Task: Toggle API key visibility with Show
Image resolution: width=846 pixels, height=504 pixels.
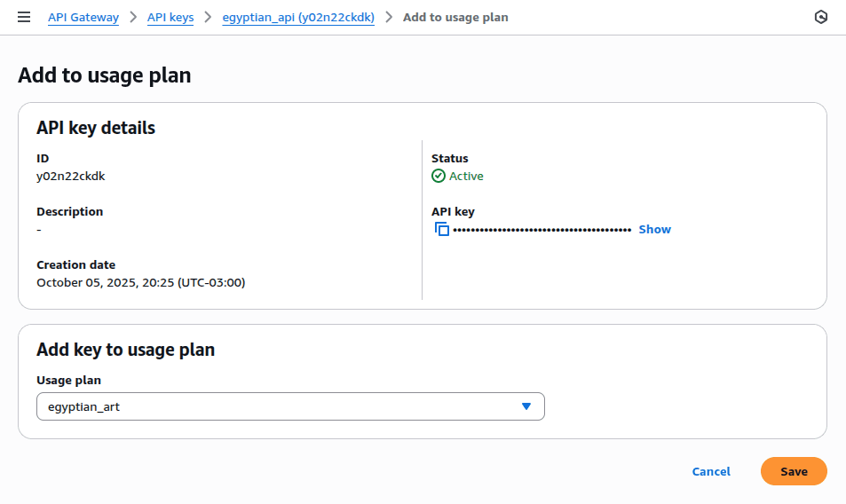Action: 654,229
